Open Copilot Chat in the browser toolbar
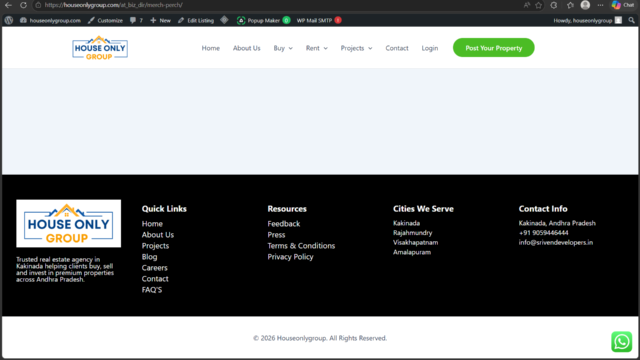Image resolution: width=640 pixels, height=360 pixels. (623, 5)
